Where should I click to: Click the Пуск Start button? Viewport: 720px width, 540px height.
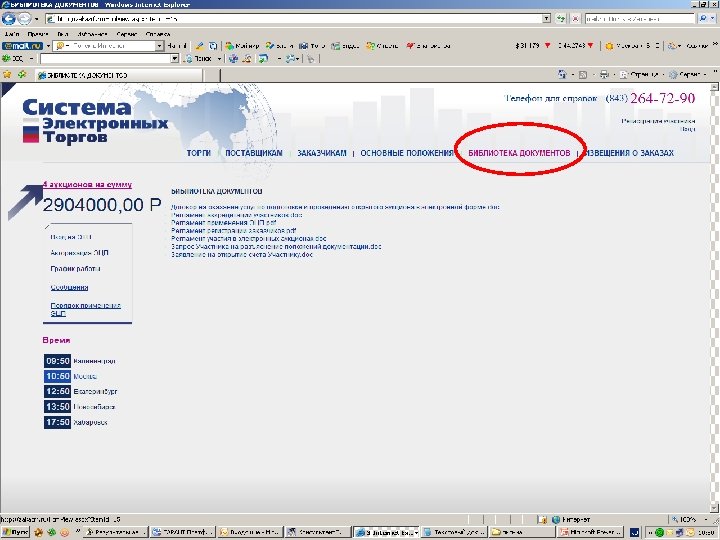pyautogui.click(x=15, y=533)
